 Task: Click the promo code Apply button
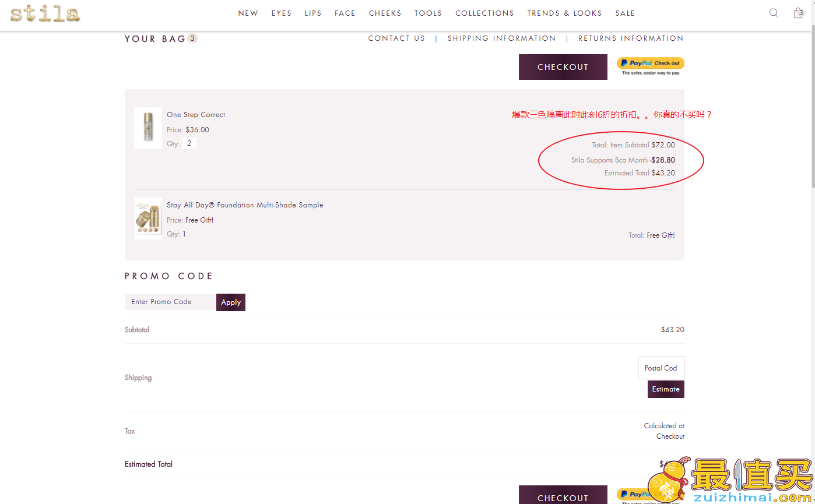231,302
